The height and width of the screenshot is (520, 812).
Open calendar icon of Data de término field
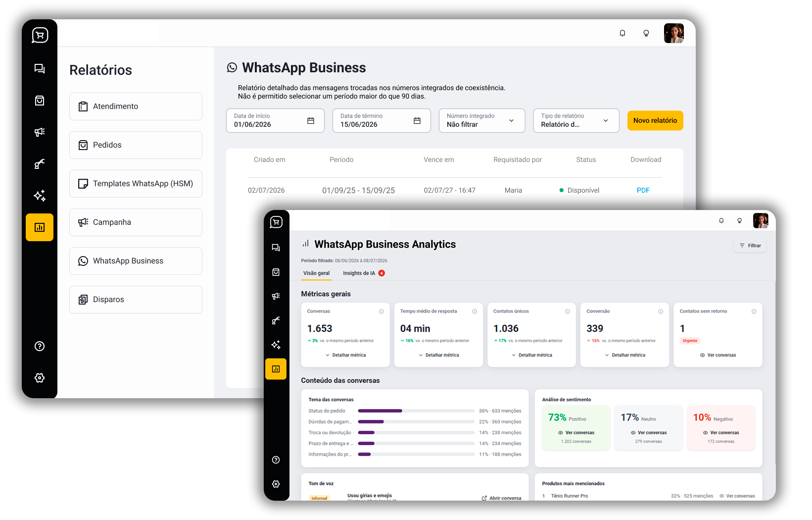point(417,120)
